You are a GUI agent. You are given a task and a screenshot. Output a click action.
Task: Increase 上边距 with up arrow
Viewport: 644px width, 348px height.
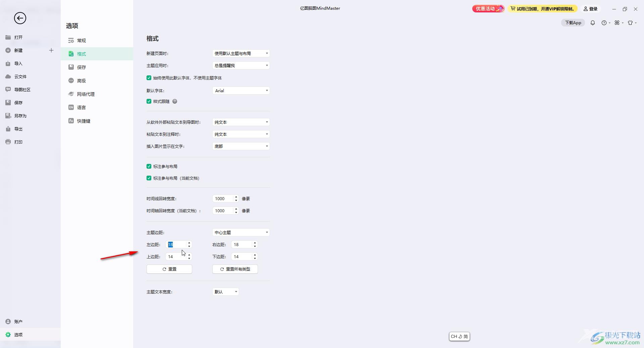click(x=189, y=255)
